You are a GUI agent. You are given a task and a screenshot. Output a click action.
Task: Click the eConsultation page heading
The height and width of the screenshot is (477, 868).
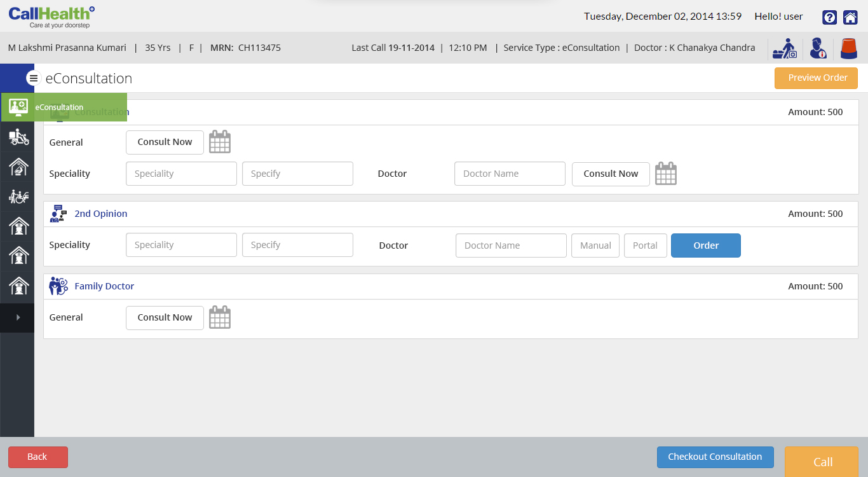pos(89,78)
